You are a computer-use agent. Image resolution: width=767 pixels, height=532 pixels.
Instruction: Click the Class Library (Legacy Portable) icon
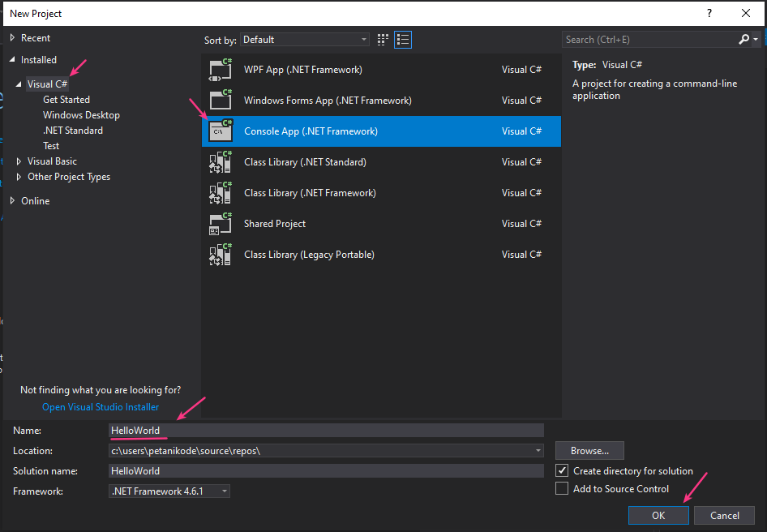pos(221,255)
